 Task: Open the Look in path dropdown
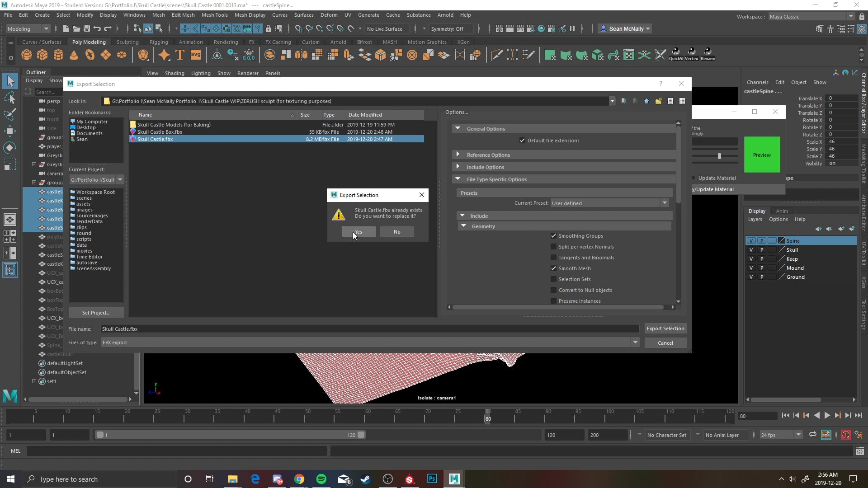[612, 101]
